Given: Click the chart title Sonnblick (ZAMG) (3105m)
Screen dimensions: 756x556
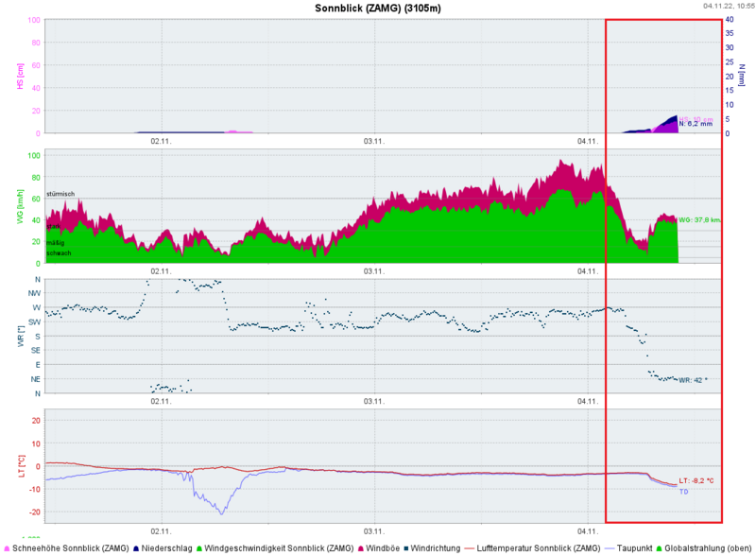Looking at the screenshot, I should [377, 9].
